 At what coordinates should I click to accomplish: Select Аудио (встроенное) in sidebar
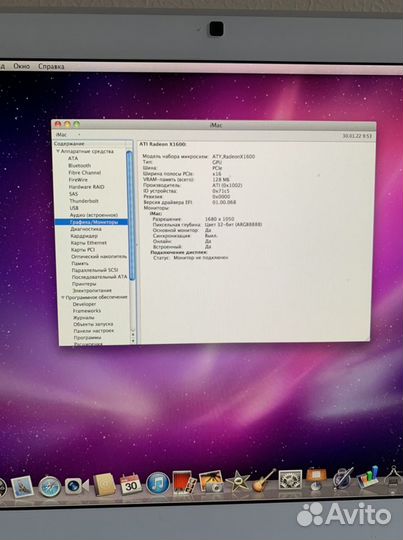[94, 215]
